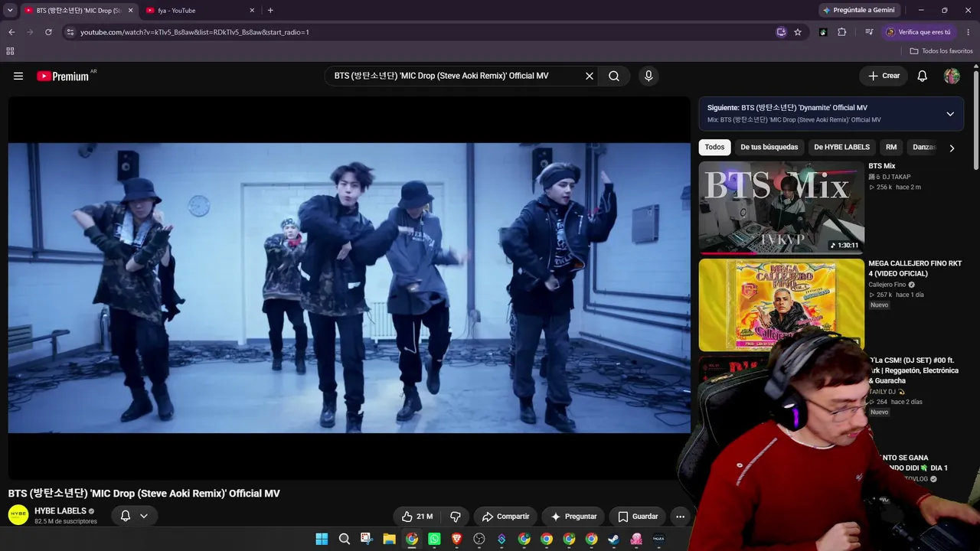Image resolution: width=980 pixels, height=551 pixels.
Task: Show more filter chips with right arrow
Action: (952, 148)
